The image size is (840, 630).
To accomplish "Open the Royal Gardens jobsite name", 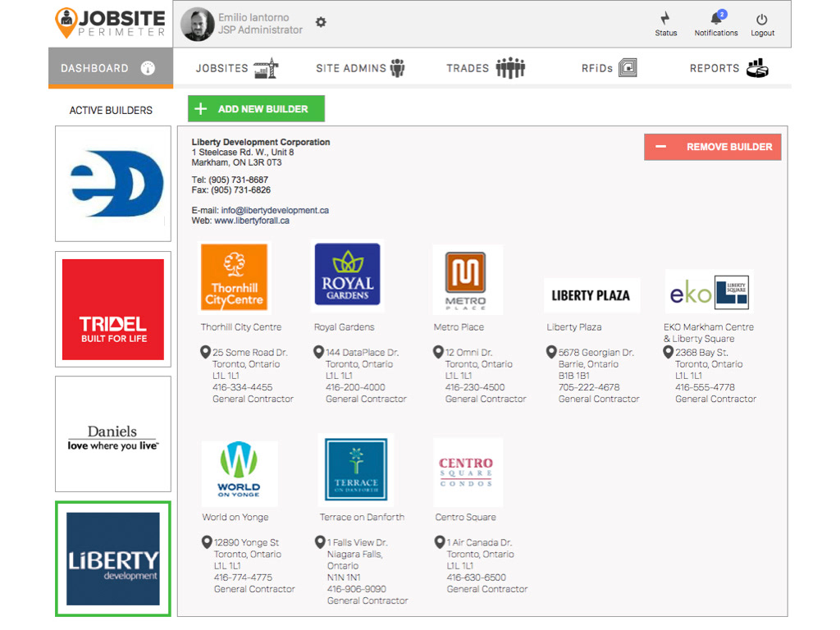I will pyautogui.click(x=344, y=326).
